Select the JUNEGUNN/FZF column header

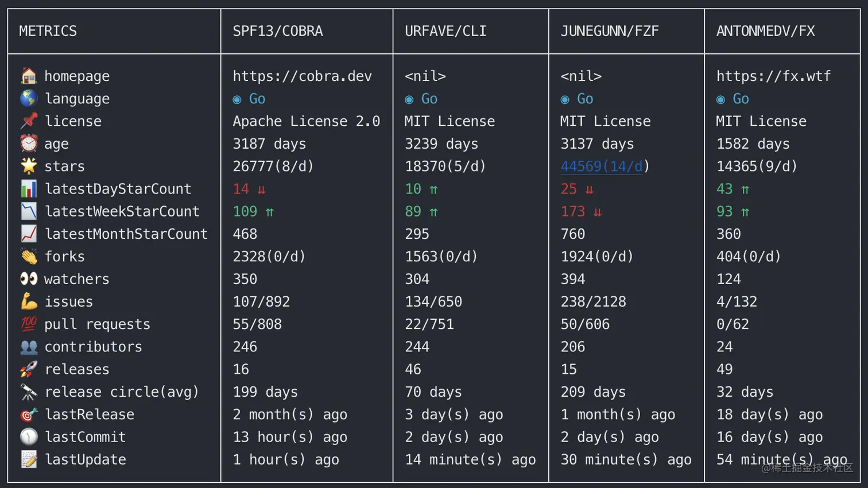610,31
